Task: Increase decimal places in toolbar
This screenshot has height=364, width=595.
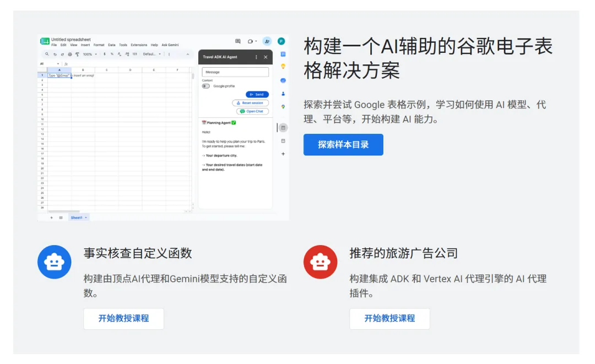Action: pyautogui.click(x=127, y=54)
